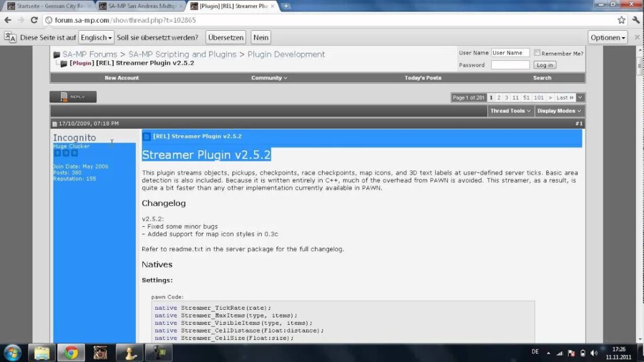644x362 pixels.
Task: Open Today's Posts
Action: pos(423,78)
